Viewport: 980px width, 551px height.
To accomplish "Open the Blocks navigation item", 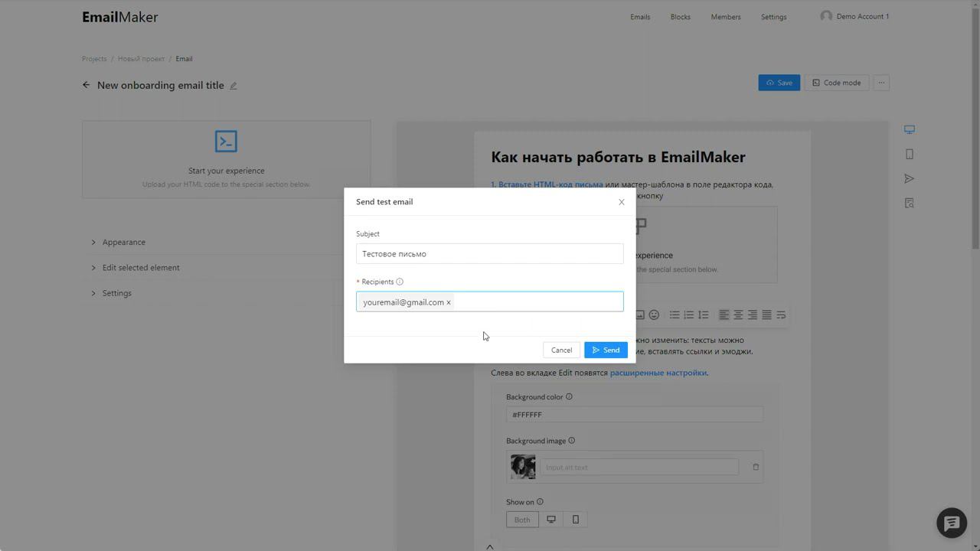I will [681, 17].
